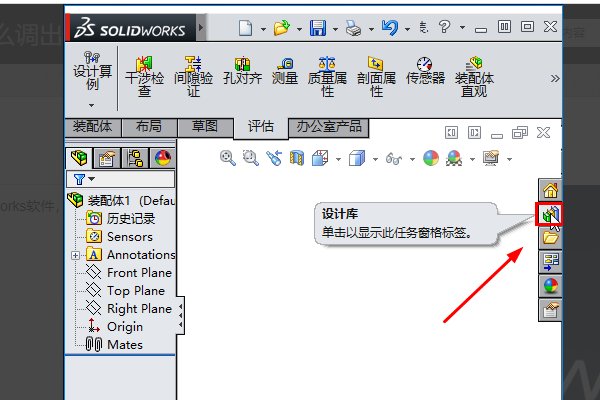The width and height of the screenshot is (600, 400).
Task: Select the 装配体1 root tree node
Action: [x=121, y=200]
